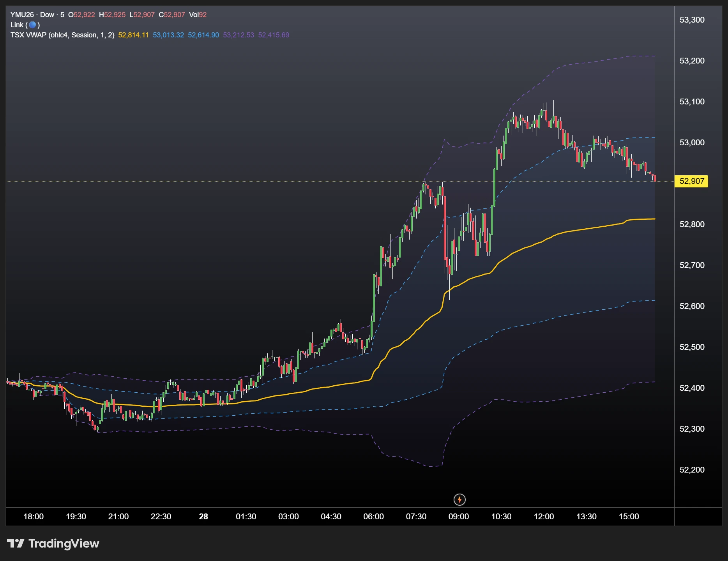Click the close value C52,907 in the legend

[172, 15]
